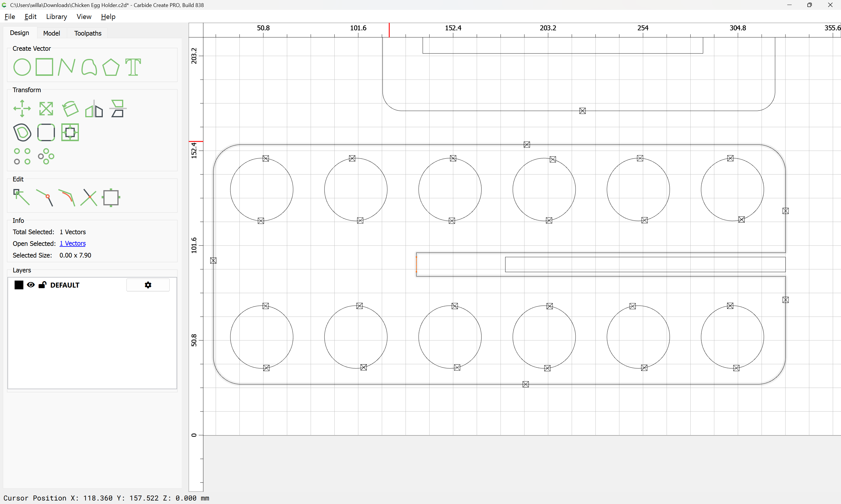Open the Scale/Resize tool
Screen dimensions: 841x504
click(46, 109)
